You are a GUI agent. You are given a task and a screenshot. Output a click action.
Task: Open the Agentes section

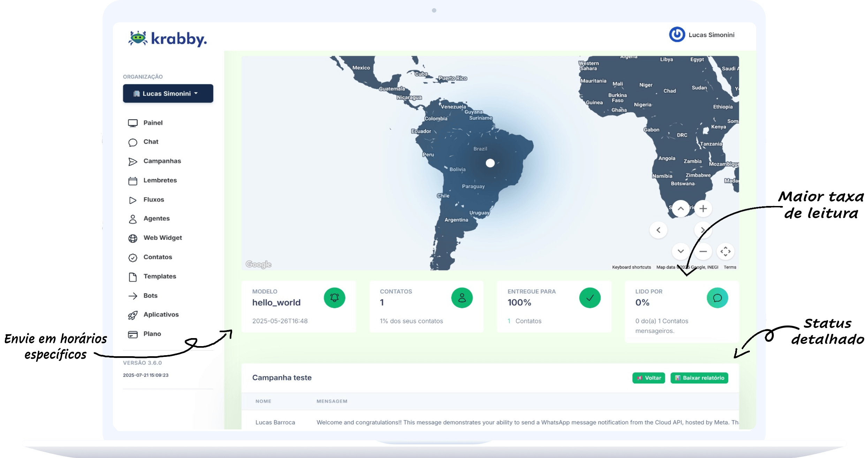click(157, 218)
